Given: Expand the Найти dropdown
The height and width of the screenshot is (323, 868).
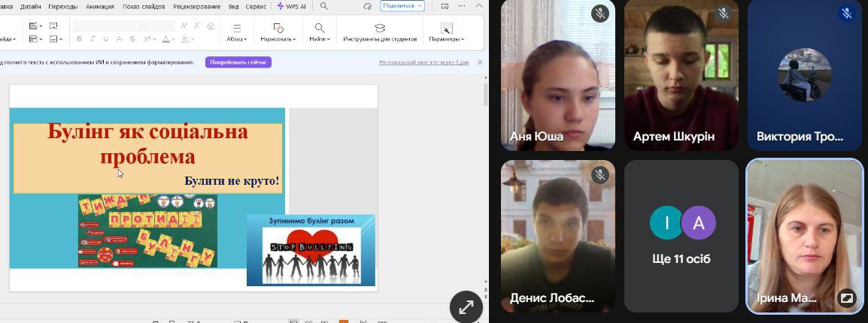Looking at the screenshot, I should (319, 39).
